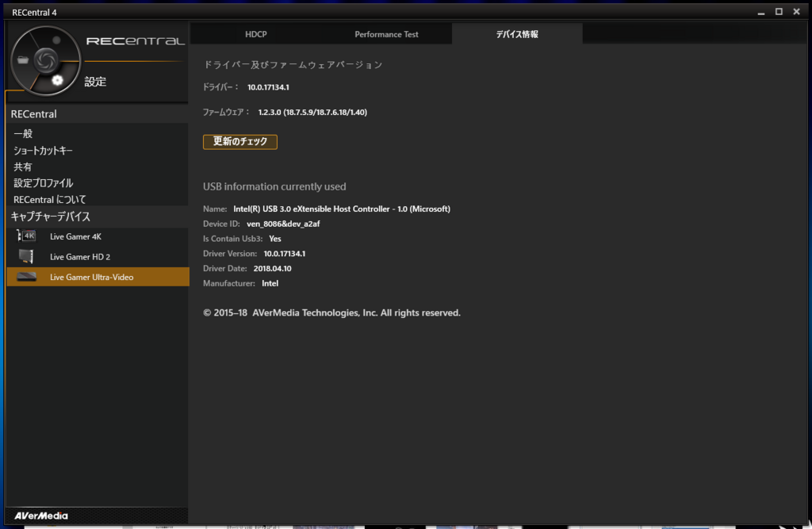
Task: Click the 更新のチェック button
Action: pos(240,141)
